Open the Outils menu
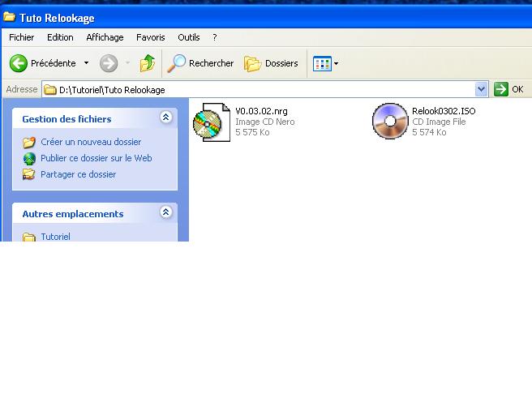The image size is (532, 415). coord(189,37)
